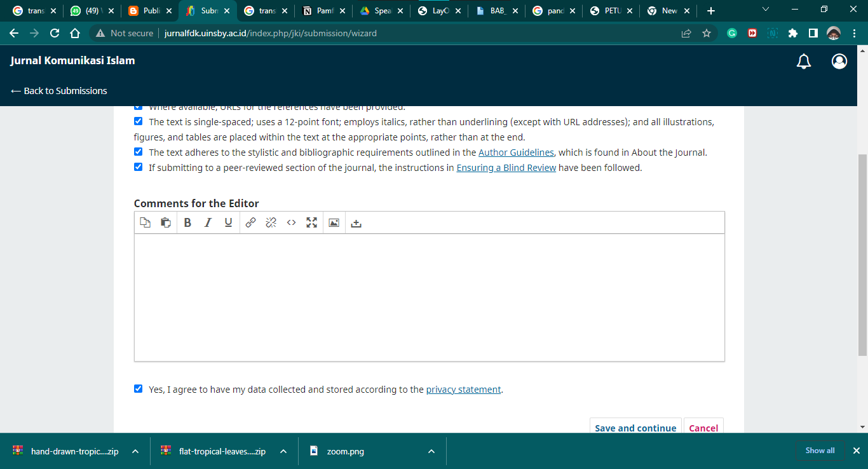The image size is (868, 469).
Task: Switch to the BAB_ document browser tab
Action: click(496, 11)
